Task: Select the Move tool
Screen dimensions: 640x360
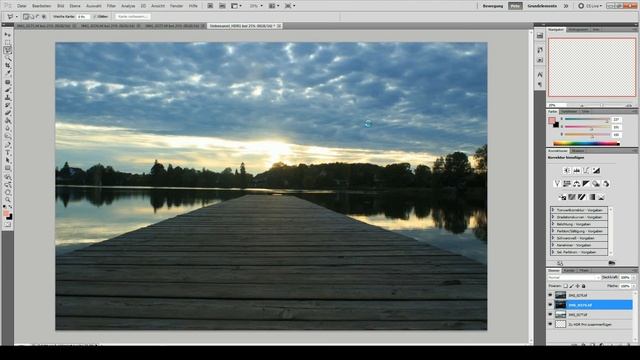Action: (x=7, y=34)
